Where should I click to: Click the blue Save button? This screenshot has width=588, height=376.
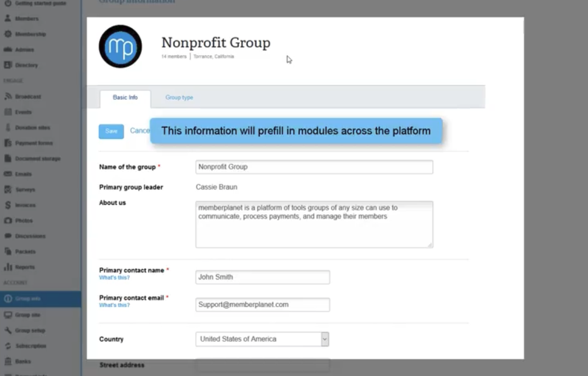[x=111, y=131]
